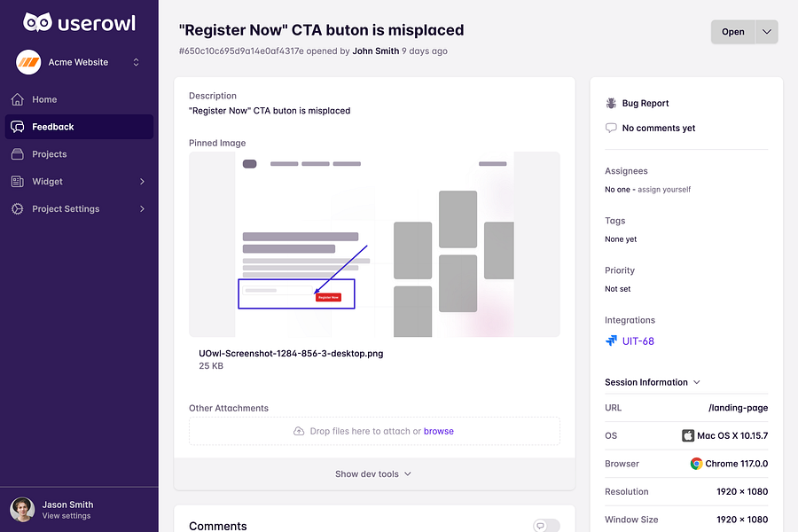
Task: Click the assign yourself link
Action: pyautogui.click(x=664, y=190)
